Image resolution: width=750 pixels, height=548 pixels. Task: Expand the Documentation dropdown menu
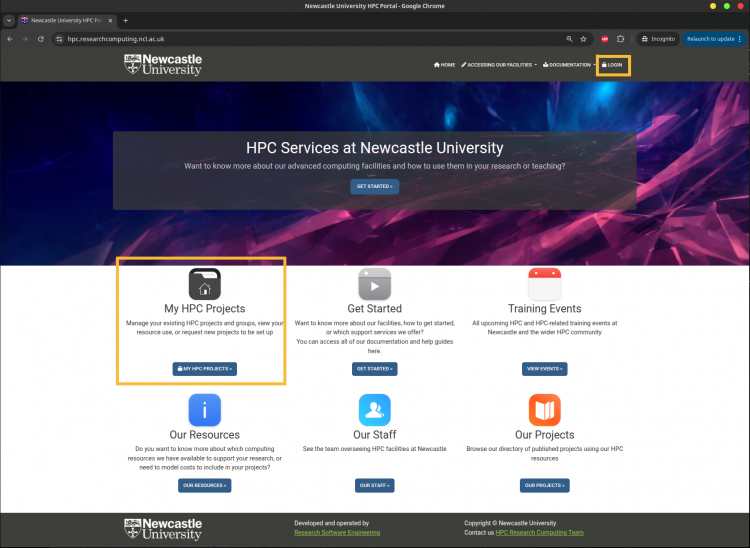pos(571,65)
